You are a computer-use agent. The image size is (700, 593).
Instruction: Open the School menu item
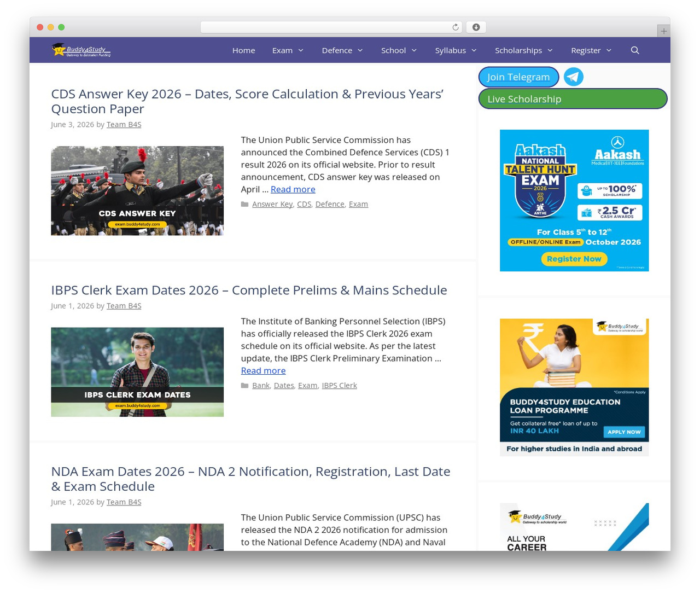pyautogui.click(x=393, y=50)
